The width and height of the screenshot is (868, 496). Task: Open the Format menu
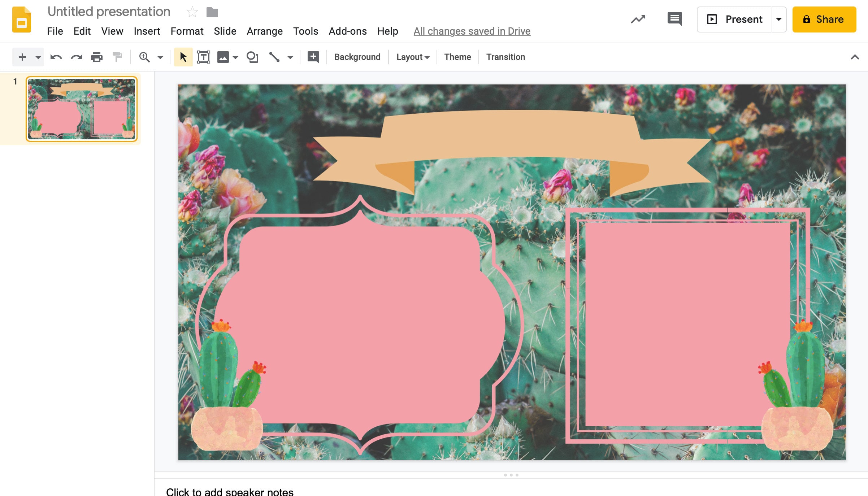(187, 31)
